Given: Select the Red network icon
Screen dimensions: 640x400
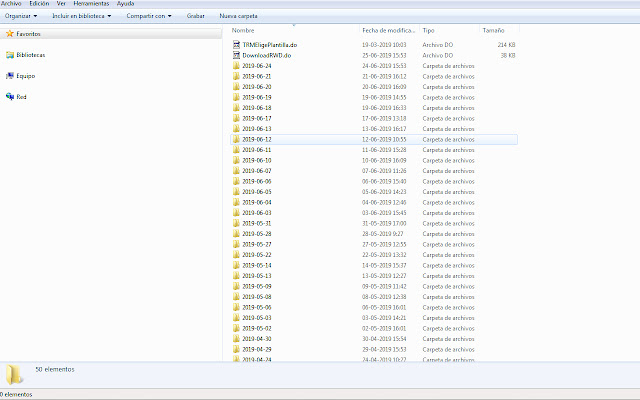Looking at the screenshot, I should tap(9, 97).
